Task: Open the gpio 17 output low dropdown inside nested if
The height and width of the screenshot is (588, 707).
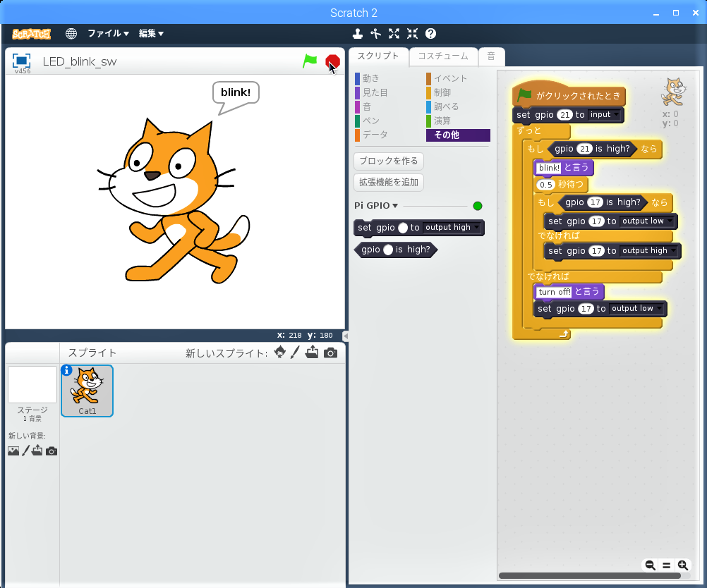Action: click(x=647, y=221)
